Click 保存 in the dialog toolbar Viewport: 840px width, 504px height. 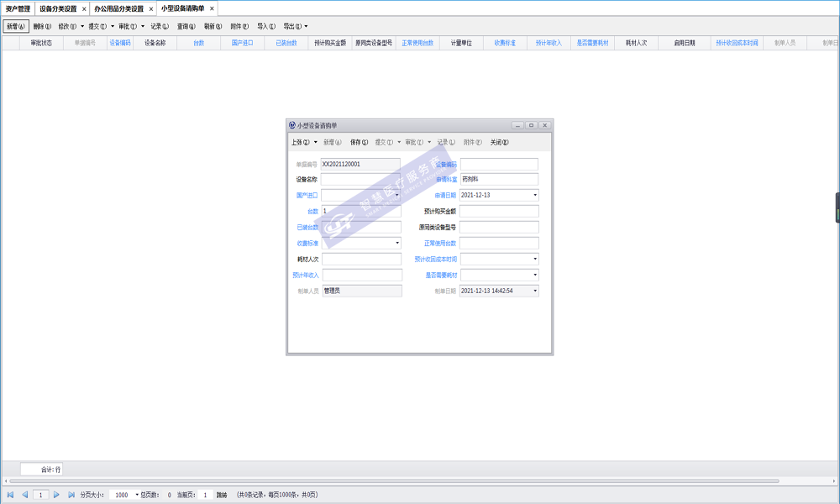point(359,142)
